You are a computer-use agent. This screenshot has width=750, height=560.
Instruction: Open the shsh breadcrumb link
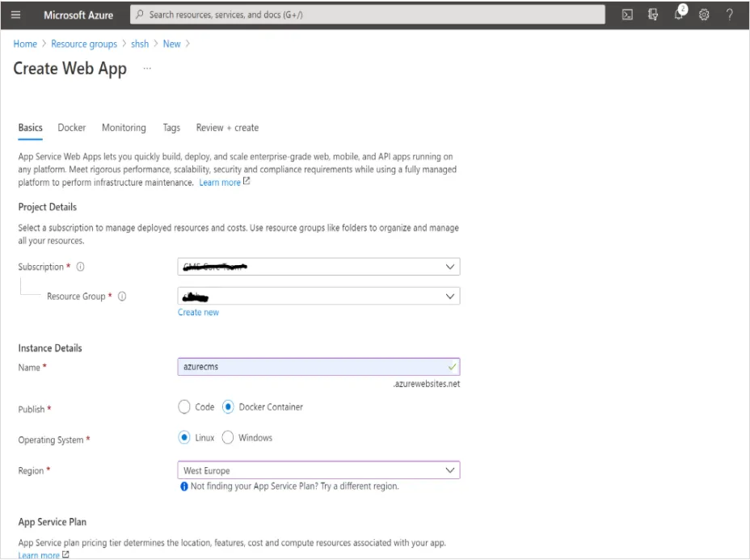[x=140, y=44]
